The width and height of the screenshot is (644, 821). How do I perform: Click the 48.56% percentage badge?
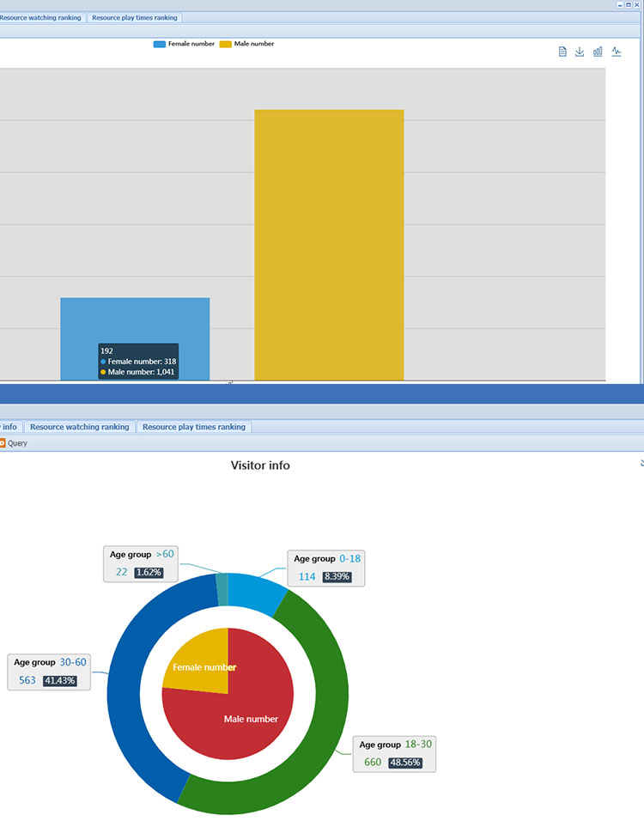[405, 763]
